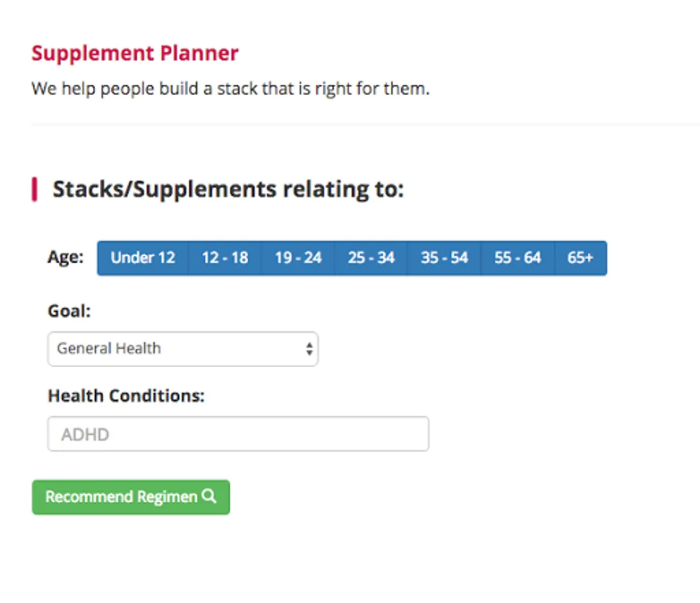This screenshot has height=603, width=700.
Task: Choose the 55 - 64 age bracket
Action: [x=517, y=258]
